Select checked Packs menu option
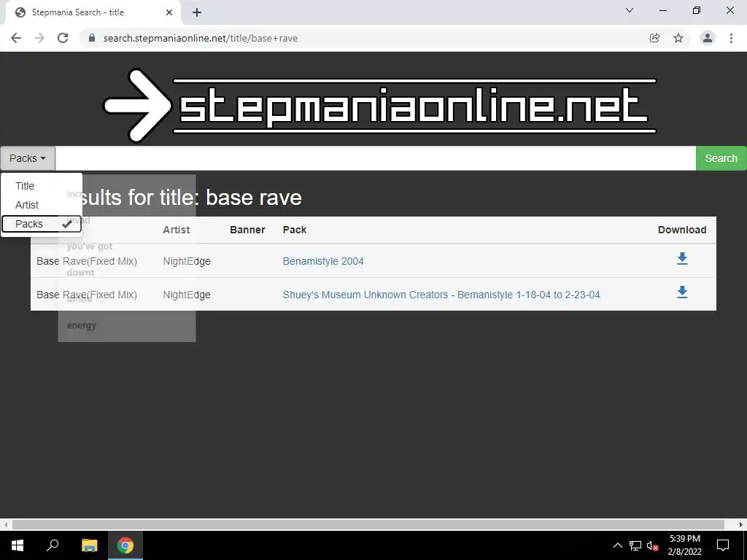Image resolution: width=747 pixels, height=560 pixels. click(42, 224)
